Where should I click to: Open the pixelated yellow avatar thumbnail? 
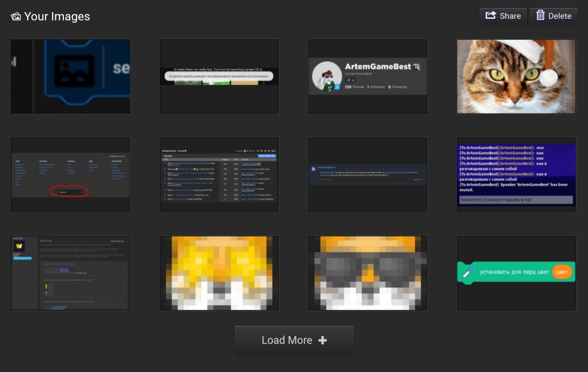pyautogui.click(x=219, y=273)
